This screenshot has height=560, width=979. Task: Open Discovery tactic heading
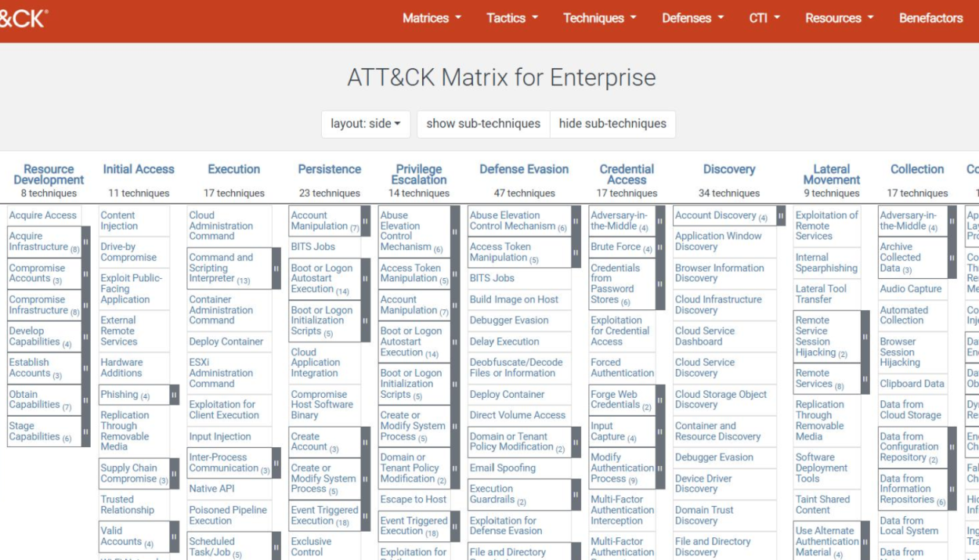(x=728, y=169)
